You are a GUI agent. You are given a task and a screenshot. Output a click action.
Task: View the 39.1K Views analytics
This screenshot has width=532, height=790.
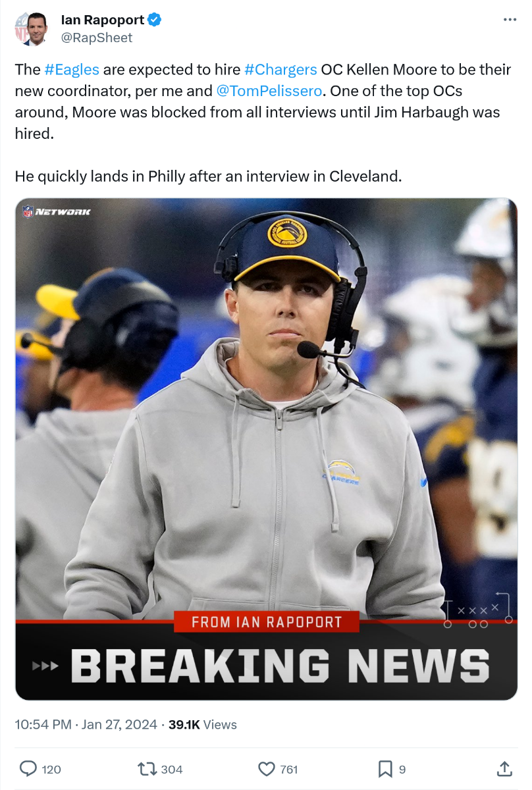203,725
